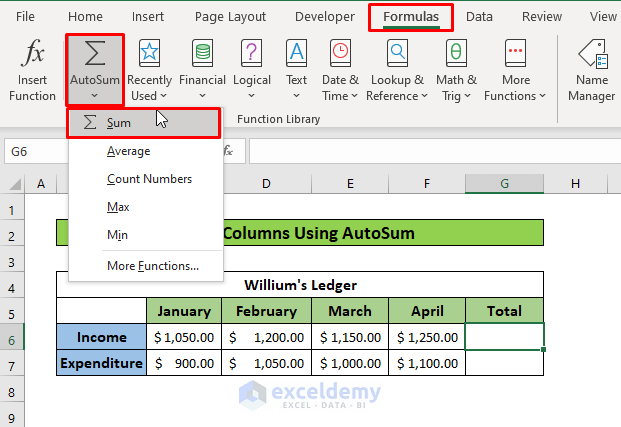Switch to the Page Layout tab
The width and height of the screenshot is (621, 427).
click(x=230, y=17)
